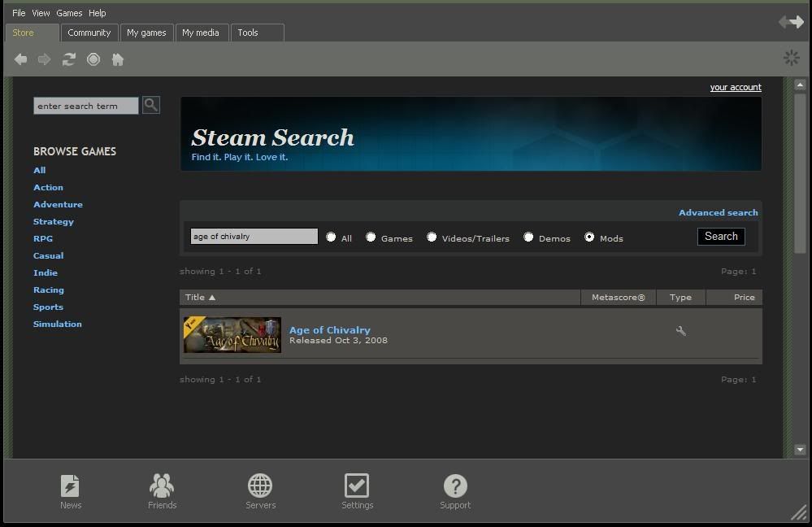812x527 pixels.
Task: Select the Videos/Trailers radio button
Action: point(432,237)
